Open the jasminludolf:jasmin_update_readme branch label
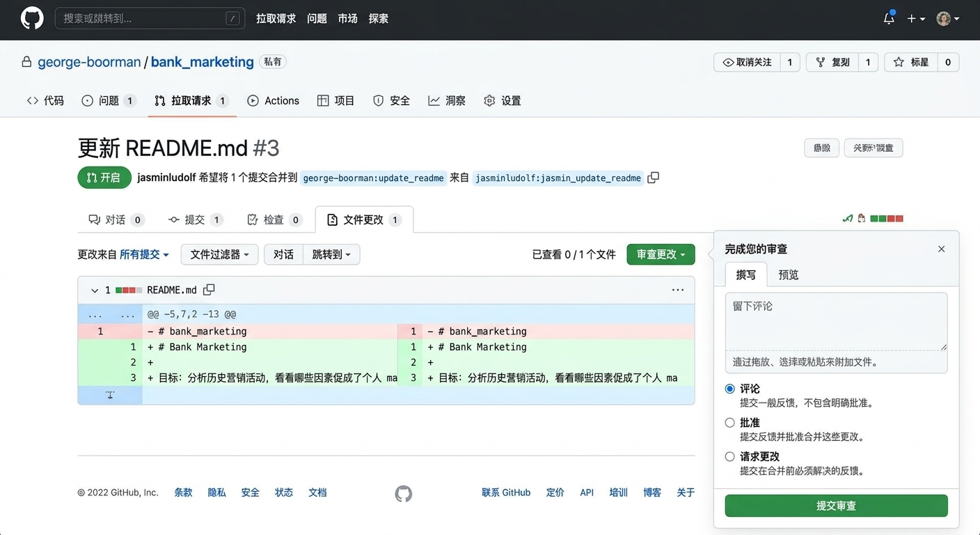The image size is (980, 535). (x=558, y=178)
